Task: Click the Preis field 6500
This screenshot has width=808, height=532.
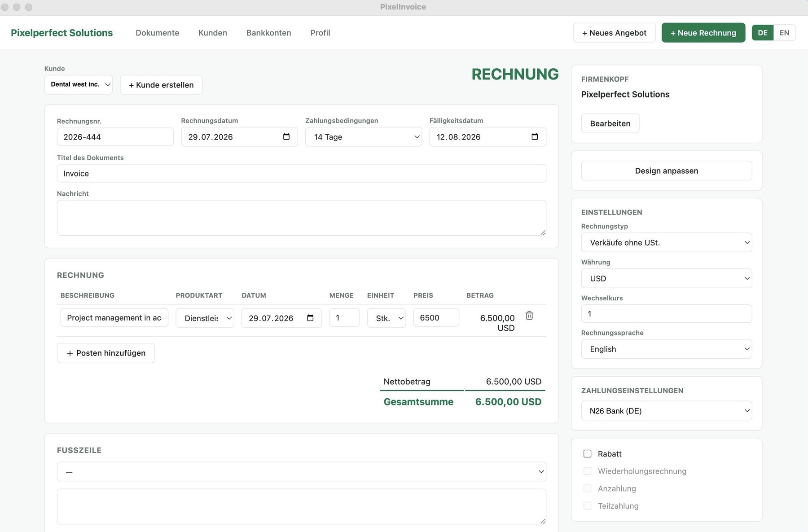Action: click(x=436, y=317)
